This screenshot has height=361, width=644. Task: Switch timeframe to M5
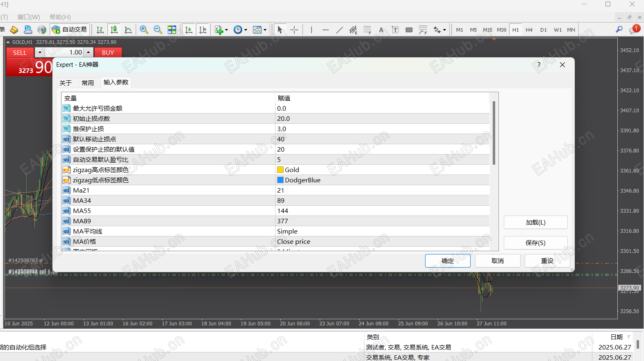473,30
